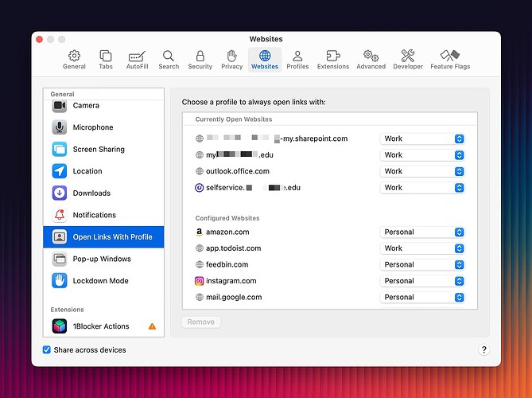
Task: Expand profile menu for instagram.com
Action: (x=421, y=281)
